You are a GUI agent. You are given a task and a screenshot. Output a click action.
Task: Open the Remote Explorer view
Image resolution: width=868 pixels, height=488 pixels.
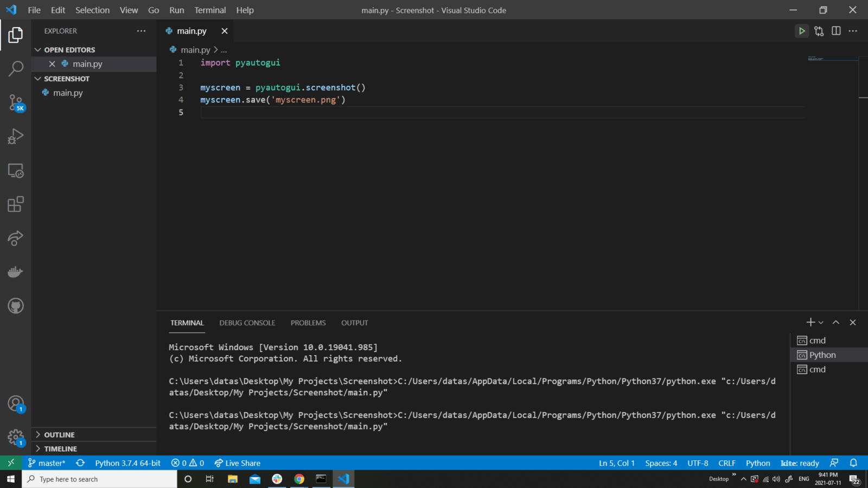click(15, 170)
